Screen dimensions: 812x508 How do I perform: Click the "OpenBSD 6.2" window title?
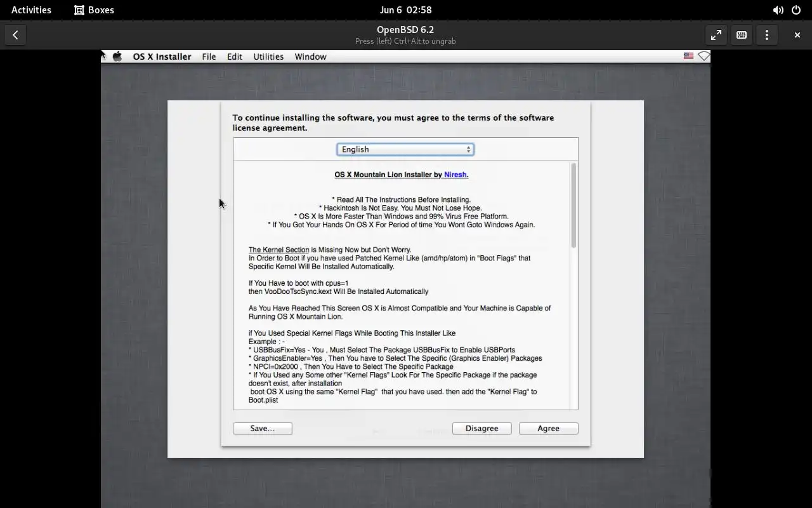tap(405, 30)
